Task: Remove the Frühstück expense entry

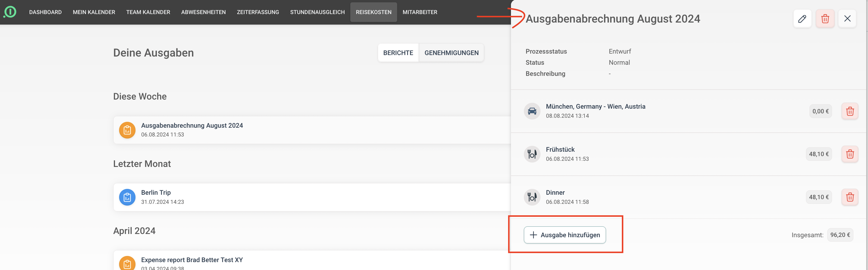Action: click(x=850, y=154)
